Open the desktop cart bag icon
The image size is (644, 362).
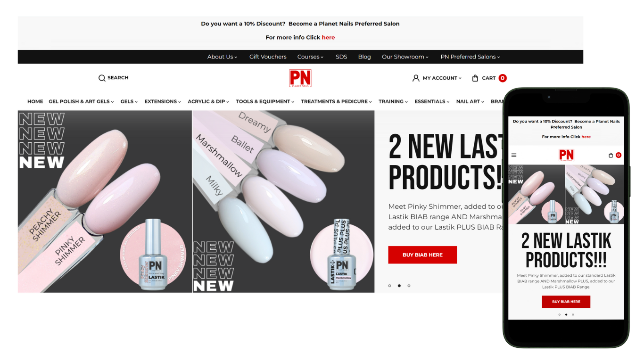click(x=475, y=78)
